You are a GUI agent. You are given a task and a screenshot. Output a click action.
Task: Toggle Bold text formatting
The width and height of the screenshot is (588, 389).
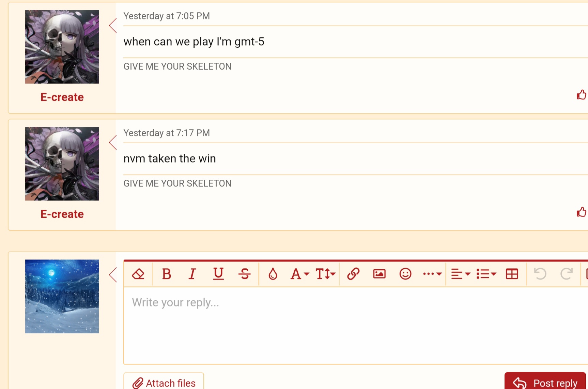pos(167,274)
